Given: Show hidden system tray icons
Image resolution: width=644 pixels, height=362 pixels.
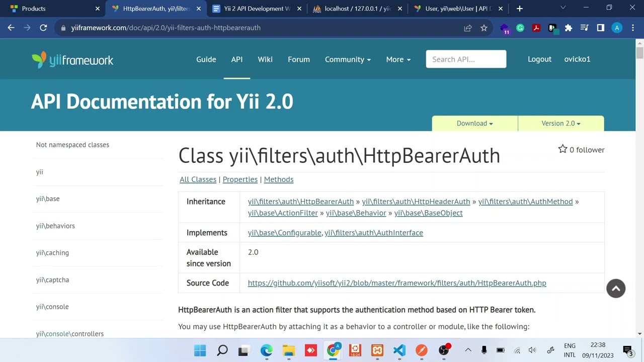Looking at the screenshot, I should tap(468, 350).
